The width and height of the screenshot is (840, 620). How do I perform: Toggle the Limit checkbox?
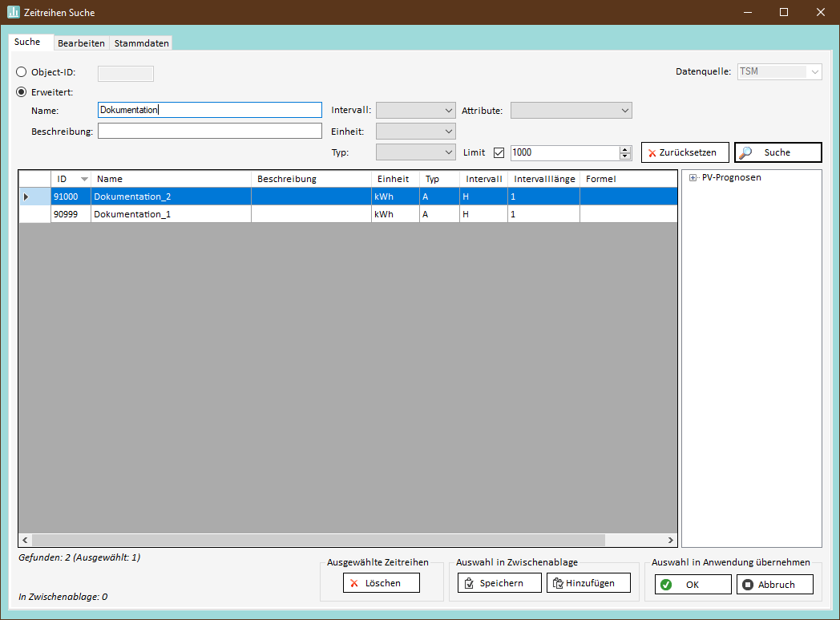point(499,152)
